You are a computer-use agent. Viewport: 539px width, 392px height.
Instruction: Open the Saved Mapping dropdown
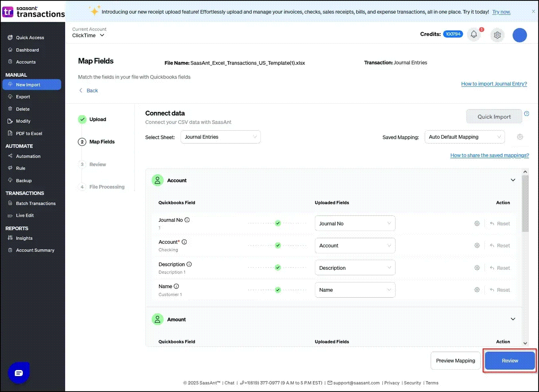coord(465,137)
